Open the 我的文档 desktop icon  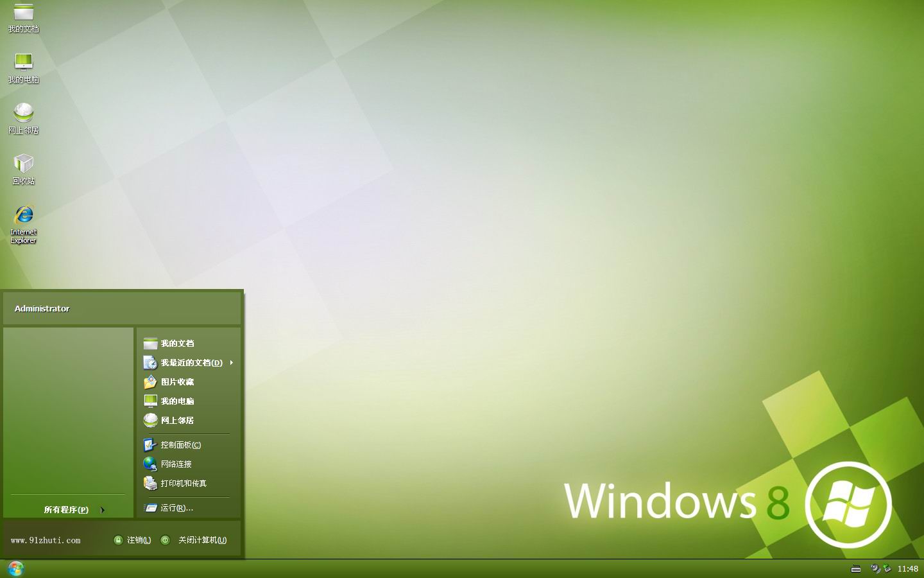[x=23, y=18]
